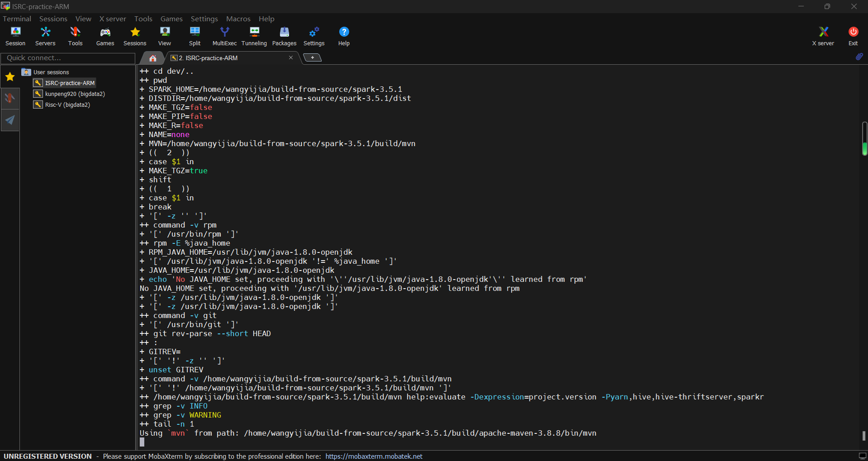Click the 'NAME=none' terminal line
The width and height of the screenshot is (868, 461).
pyautogui.click(x=165, y=134)
